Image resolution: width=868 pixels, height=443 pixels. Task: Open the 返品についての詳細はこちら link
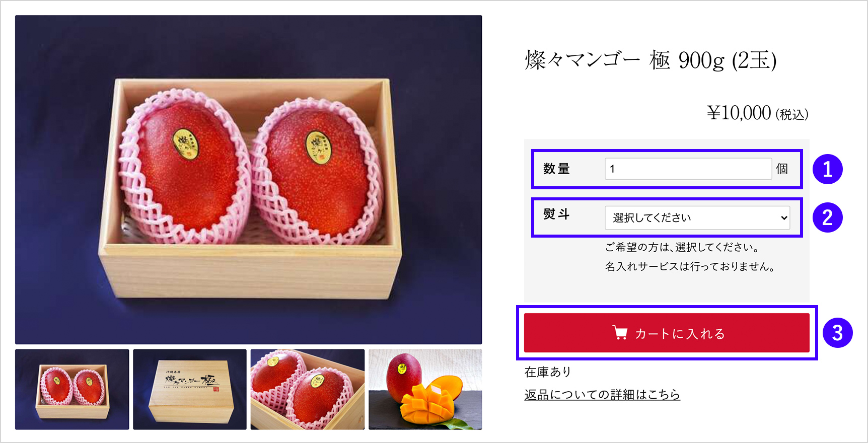pyautogui.click(x=602, y=395)
